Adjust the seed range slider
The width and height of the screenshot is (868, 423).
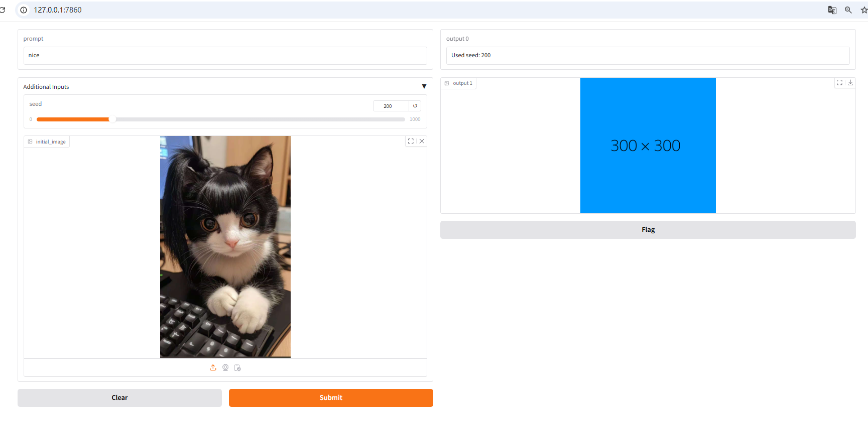point(220,119)
